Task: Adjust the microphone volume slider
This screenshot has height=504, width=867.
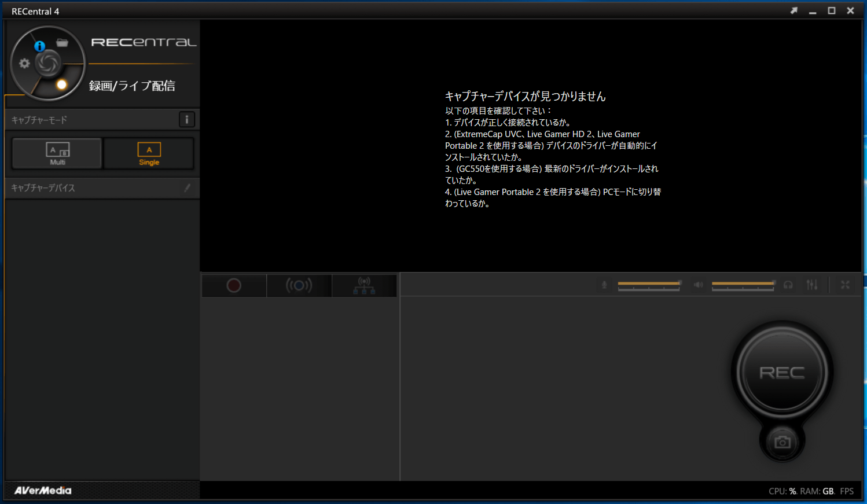Action: 649,285
